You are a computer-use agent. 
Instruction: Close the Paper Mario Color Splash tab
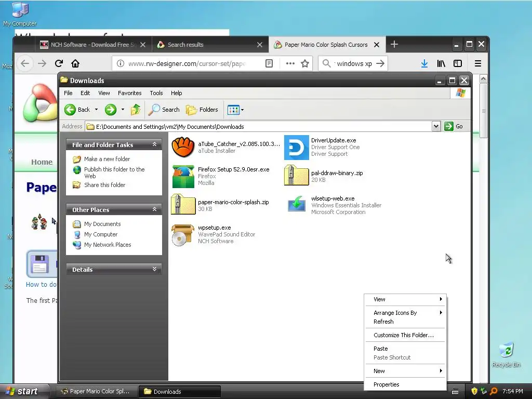[x=377, y=45]
